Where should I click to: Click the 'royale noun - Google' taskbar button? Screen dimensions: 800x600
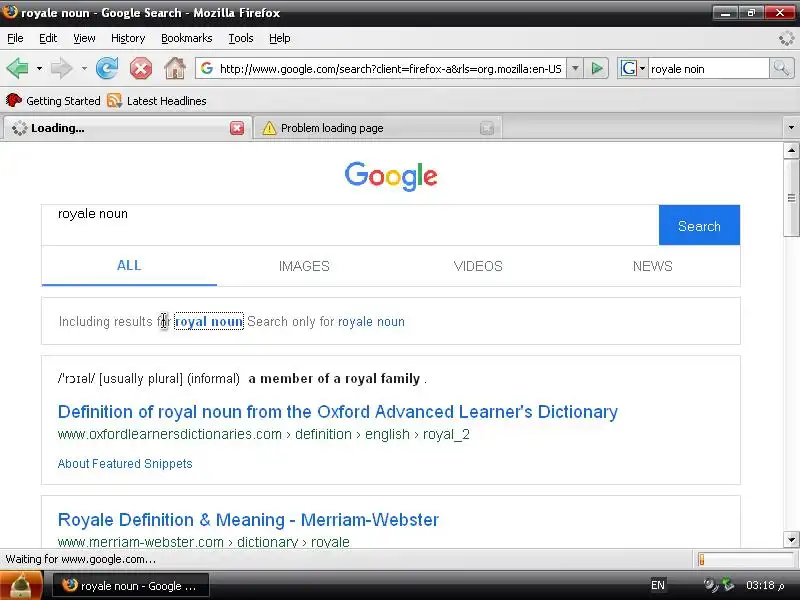(131, 586)
